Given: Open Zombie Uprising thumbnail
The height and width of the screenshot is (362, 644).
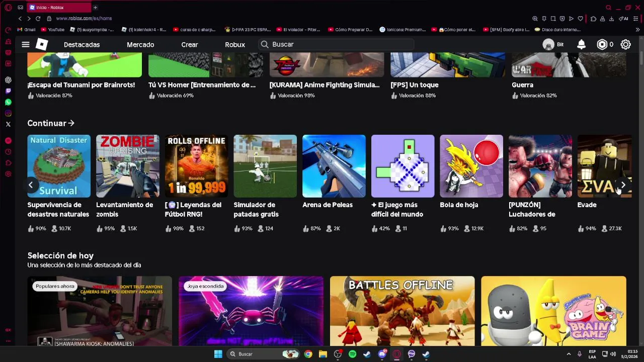Looking at the screenshot, I should click(x=128, y=166).
